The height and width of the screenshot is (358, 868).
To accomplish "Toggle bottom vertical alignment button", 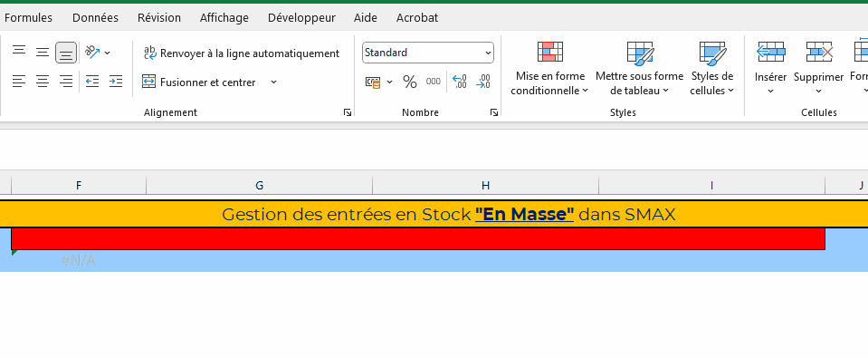I will pyautogui.click(x=66, y=52).
